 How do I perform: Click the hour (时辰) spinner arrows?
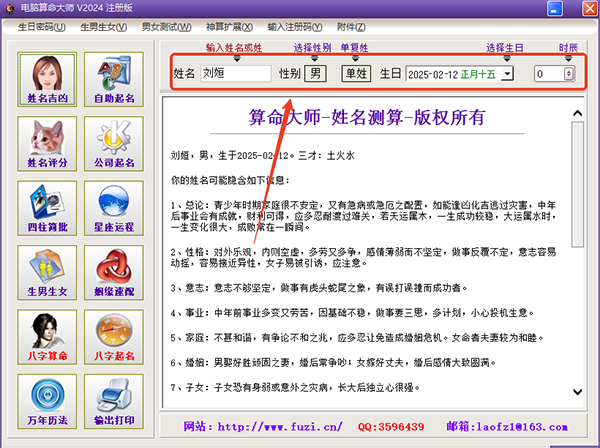568,74
